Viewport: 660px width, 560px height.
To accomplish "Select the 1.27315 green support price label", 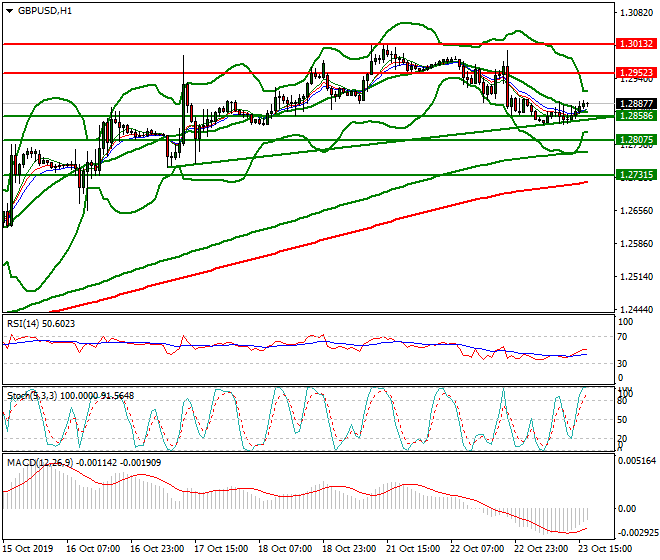I will (636, 175).
